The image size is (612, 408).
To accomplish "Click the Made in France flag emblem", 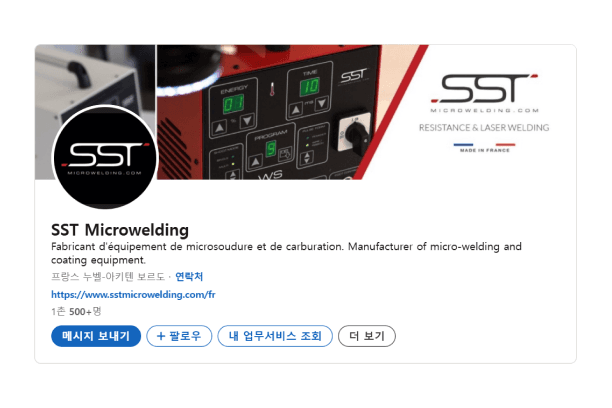I will [x=484, y=148].
